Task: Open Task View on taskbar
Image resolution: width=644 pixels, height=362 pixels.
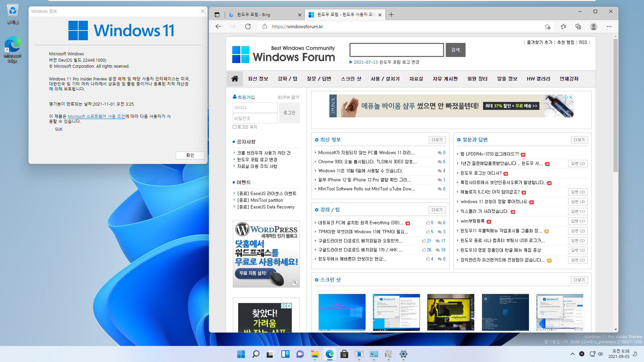Action: 270,354
